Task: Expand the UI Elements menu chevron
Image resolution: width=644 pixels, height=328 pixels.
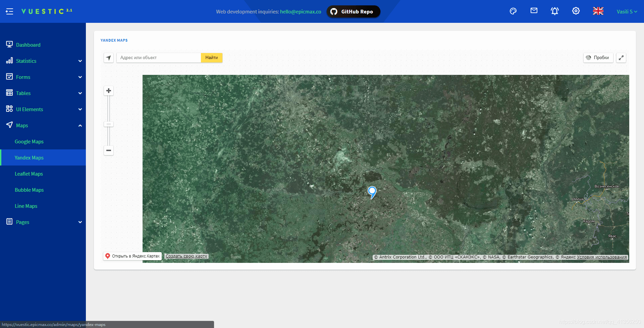Action: click(80, 109)
